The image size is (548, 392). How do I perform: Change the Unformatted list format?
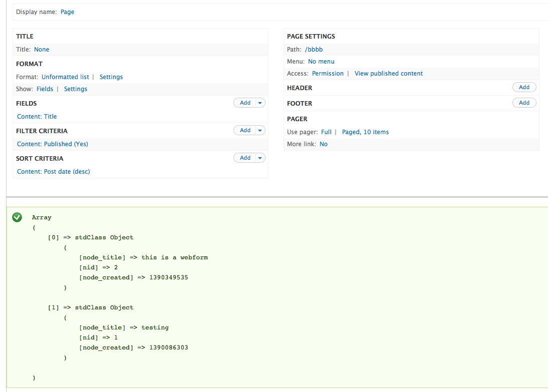tap(65, 77)
